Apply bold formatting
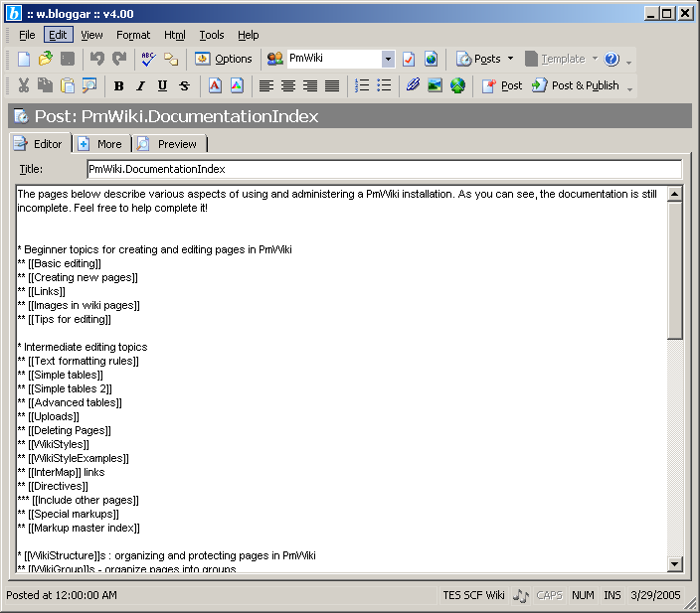Image resolution: width=700 pixels, height=613 pixels. coord(118,85)
